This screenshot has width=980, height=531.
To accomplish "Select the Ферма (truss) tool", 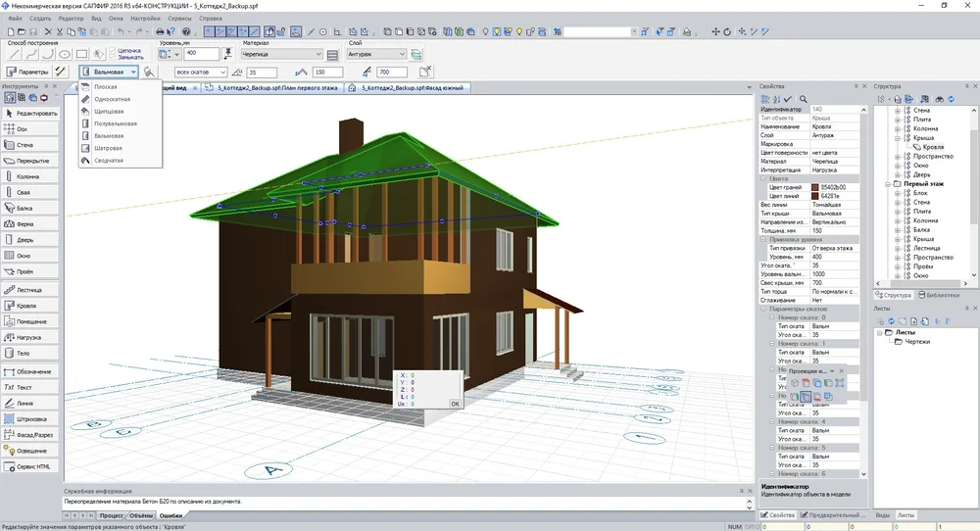I will pos(30,224).
